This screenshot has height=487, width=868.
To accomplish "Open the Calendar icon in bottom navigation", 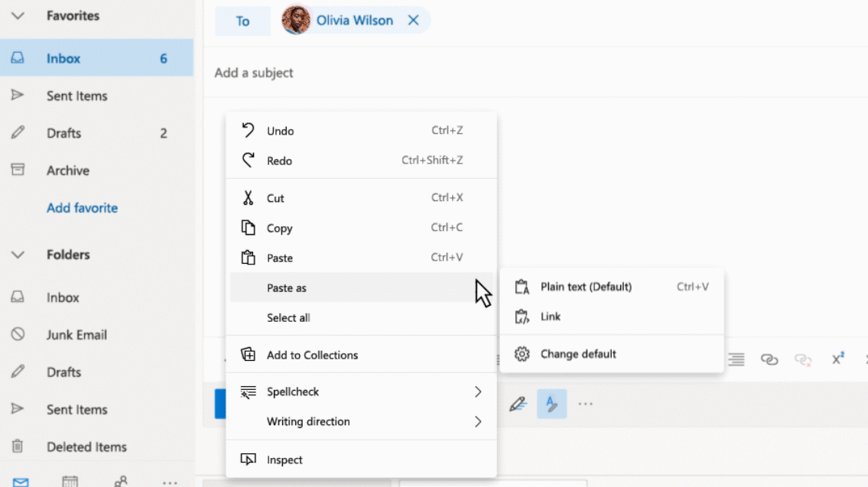I will point(70,481).
